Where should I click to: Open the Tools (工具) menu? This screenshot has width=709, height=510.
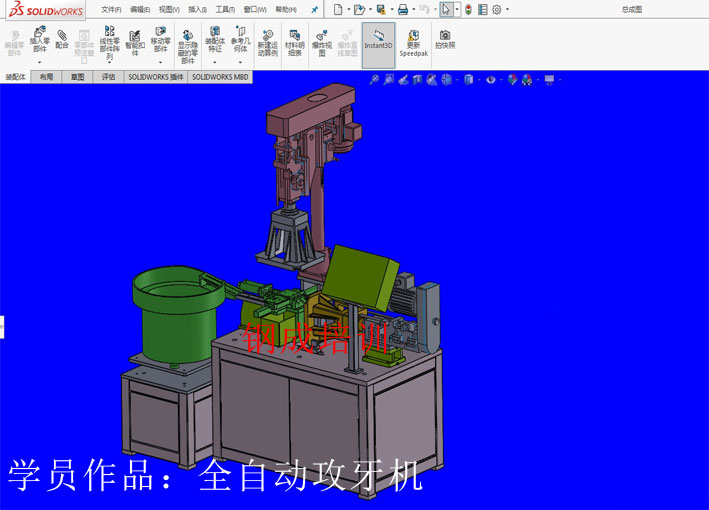(225, 9)
